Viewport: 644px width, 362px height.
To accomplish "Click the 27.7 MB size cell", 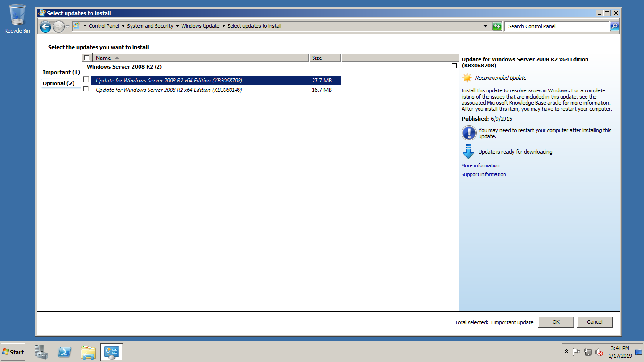I will pos(322,81).
